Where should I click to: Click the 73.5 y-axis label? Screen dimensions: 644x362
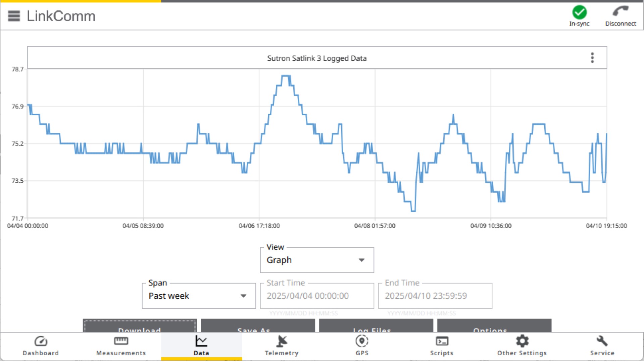tap(17, 181)
